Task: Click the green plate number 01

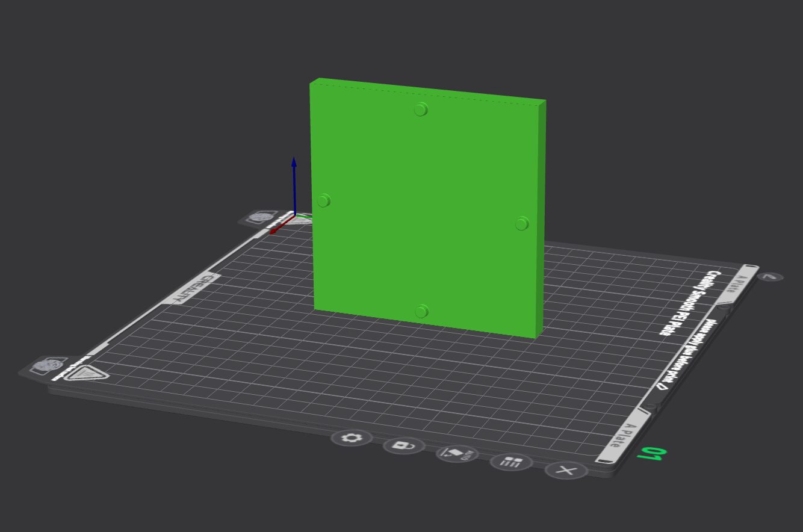Action: [653, 454]
